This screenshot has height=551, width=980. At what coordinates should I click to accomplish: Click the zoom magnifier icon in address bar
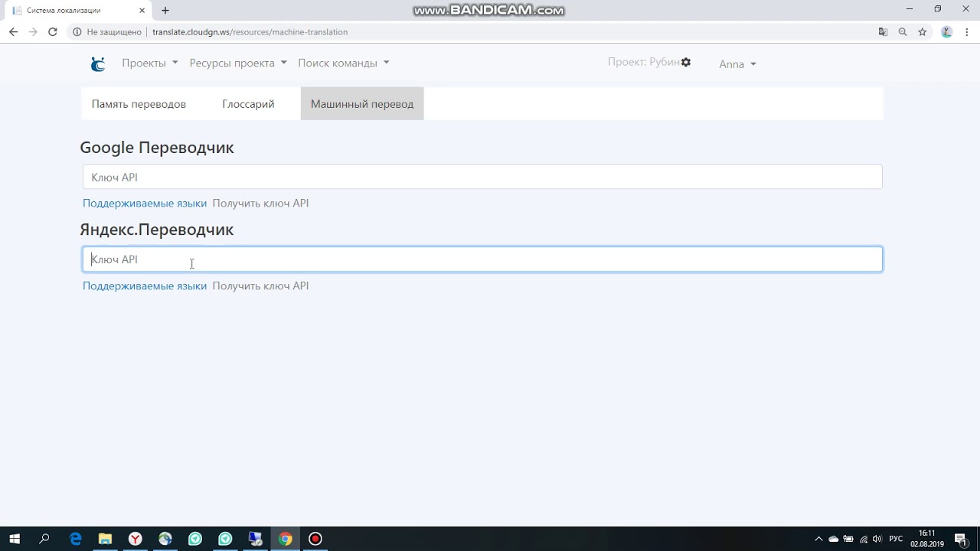coord(903,32)
